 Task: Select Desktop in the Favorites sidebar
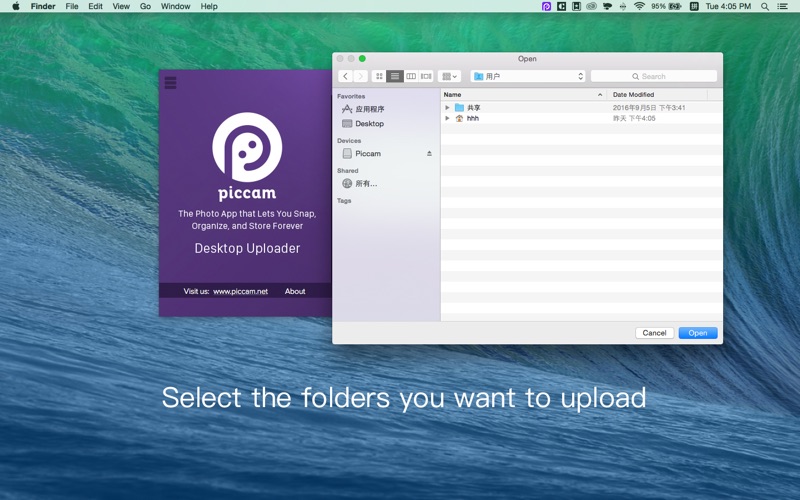click(369, 124)
